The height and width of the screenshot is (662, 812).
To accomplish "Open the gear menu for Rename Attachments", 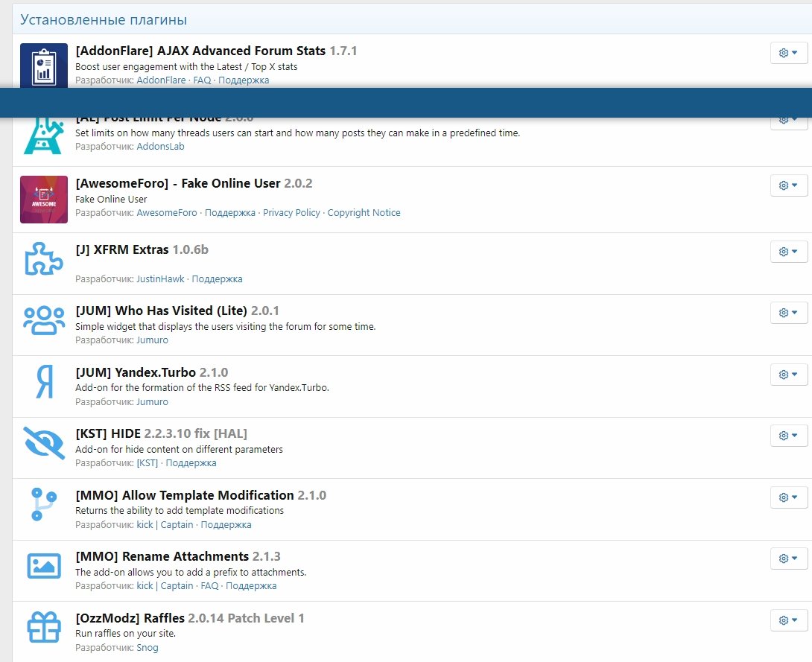I will tap(789, 558).
